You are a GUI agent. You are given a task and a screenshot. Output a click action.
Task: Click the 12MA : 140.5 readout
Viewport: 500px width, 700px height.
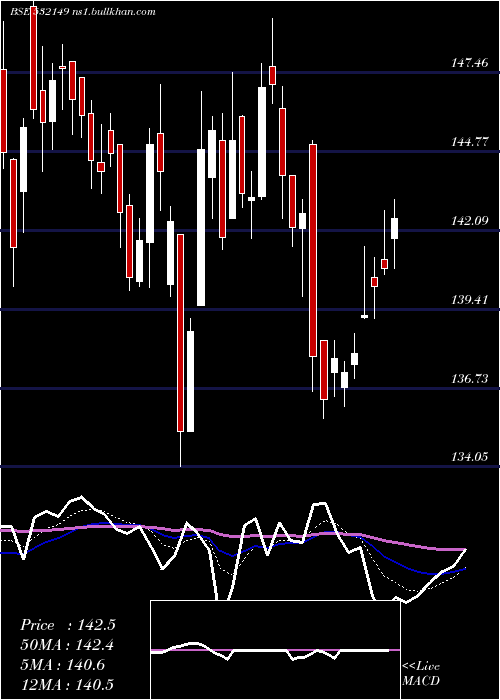coord(67,684)
